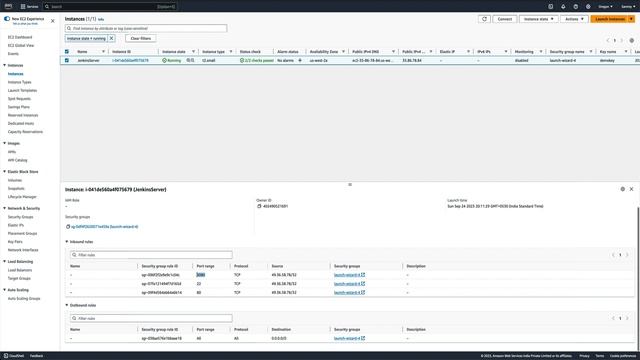Click the Info link beside Instances heading
Viewport: 640px width, 360px height.
[101, 19]
